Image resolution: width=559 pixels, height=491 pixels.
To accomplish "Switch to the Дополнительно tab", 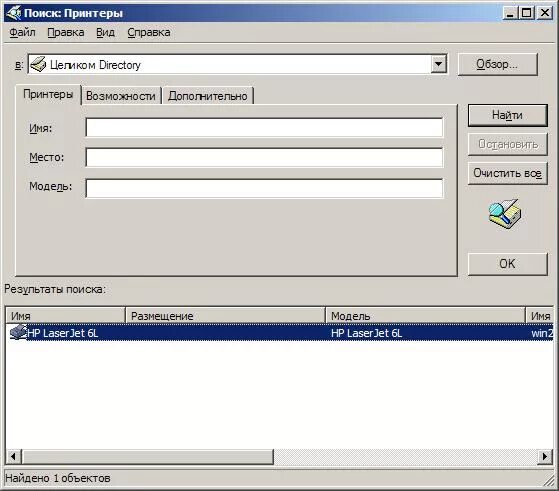I will pos(208,96).
